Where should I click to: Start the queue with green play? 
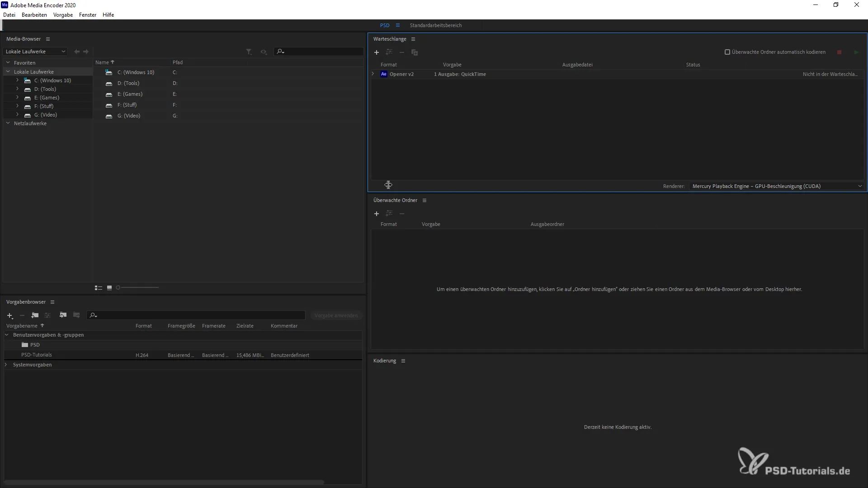tap(856, 52)
